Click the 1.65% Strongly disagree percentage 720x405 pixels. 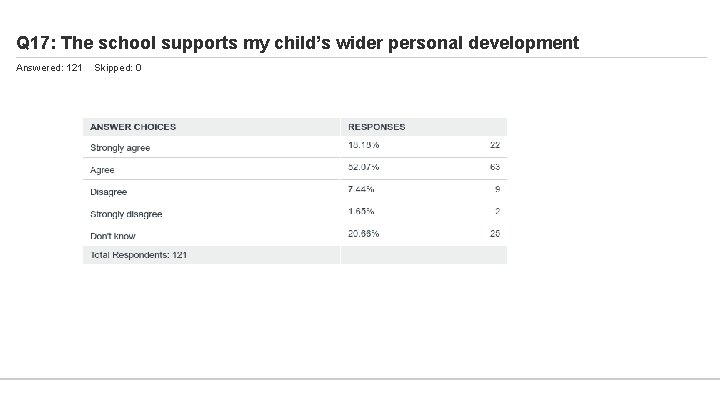(361, 211)
